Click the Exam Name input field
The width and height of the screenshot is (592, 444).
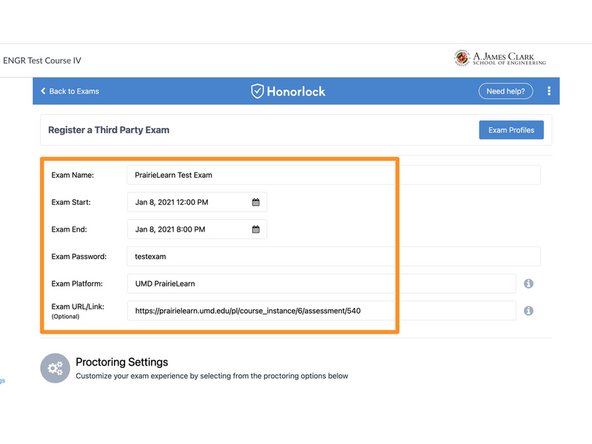coord(334,175)
